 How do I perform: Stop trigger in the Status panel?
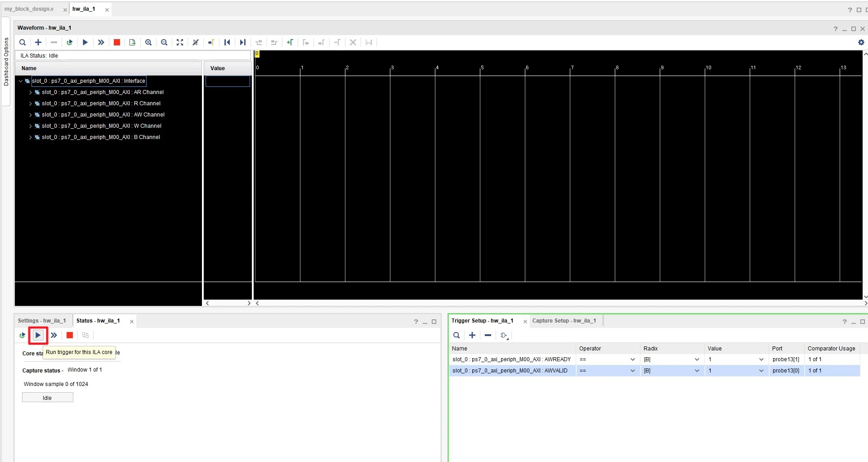[70, 335]
